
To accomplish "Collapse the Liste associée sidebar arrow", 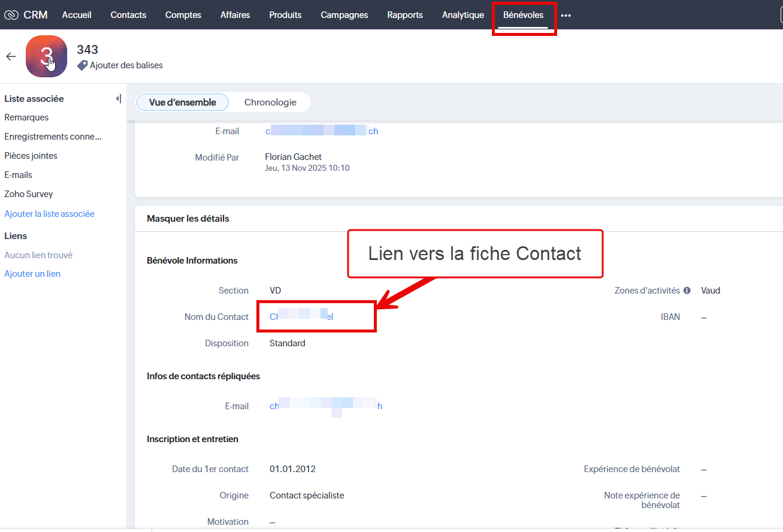I will [118, 99].
